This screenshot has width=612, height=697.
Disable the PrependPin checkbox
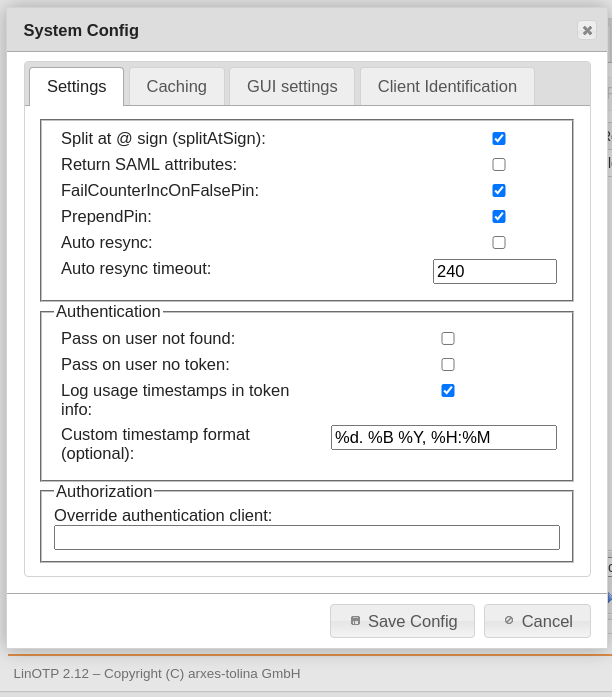pos(499,217)
